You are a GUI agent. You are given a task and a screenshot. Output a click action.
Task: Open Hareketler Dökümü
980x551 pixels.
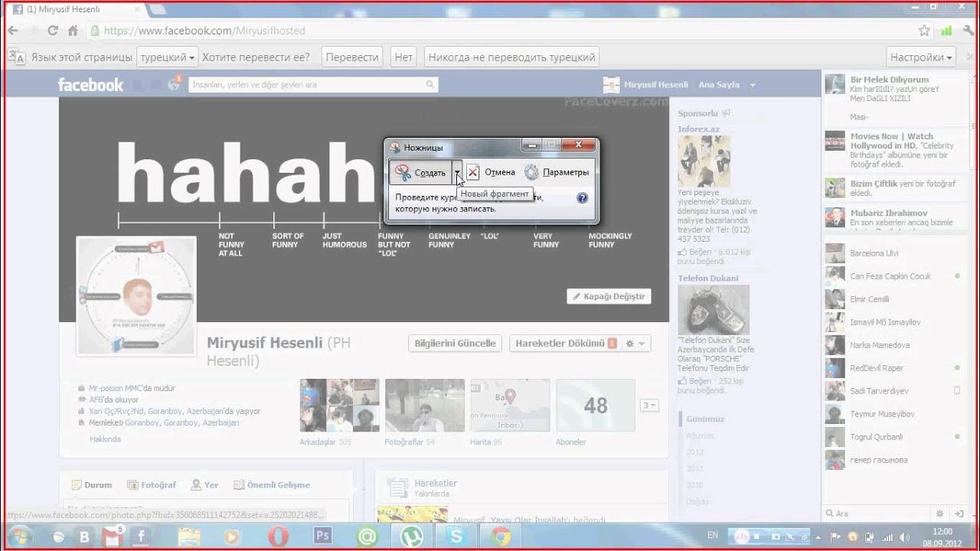point(566,344)
